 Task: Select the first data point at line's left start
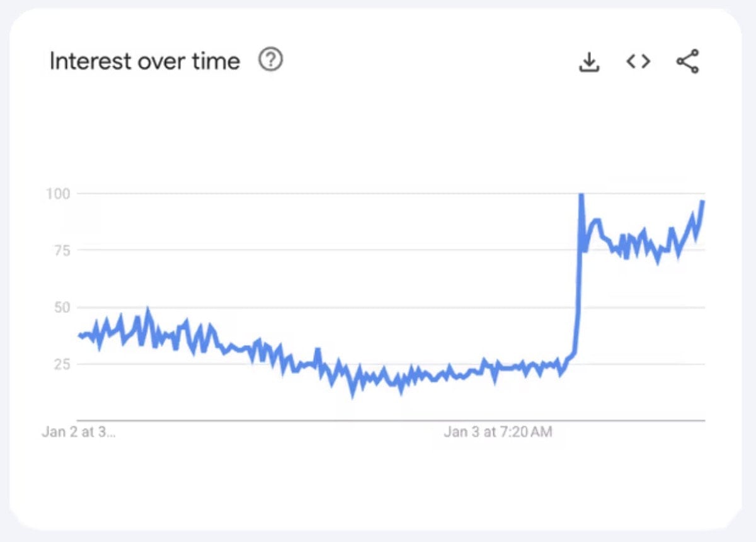pyautogui.click(x=79, y=336)
